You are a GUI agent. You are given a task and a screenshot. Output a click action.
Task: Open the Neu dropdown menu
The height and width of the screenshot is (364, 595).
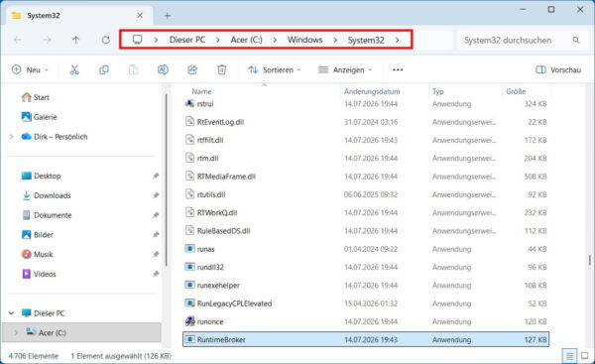click(x=30, y=69)
